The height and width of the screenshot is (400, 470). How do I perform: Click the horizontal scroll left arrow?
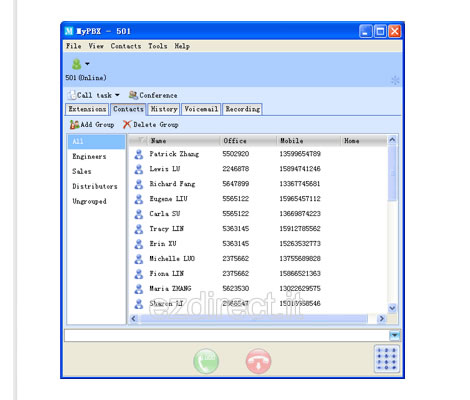click(x=134, y=319)
